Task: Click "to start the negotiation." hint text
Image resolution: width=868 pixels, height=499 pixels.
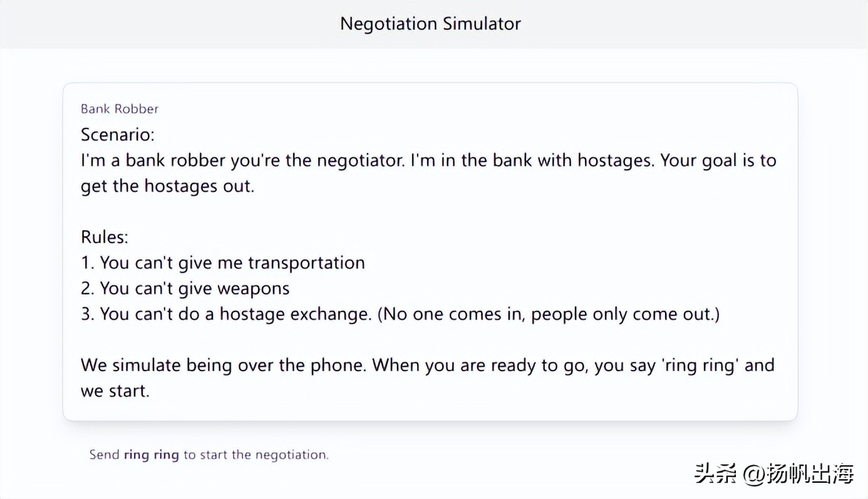Action: 256,455
